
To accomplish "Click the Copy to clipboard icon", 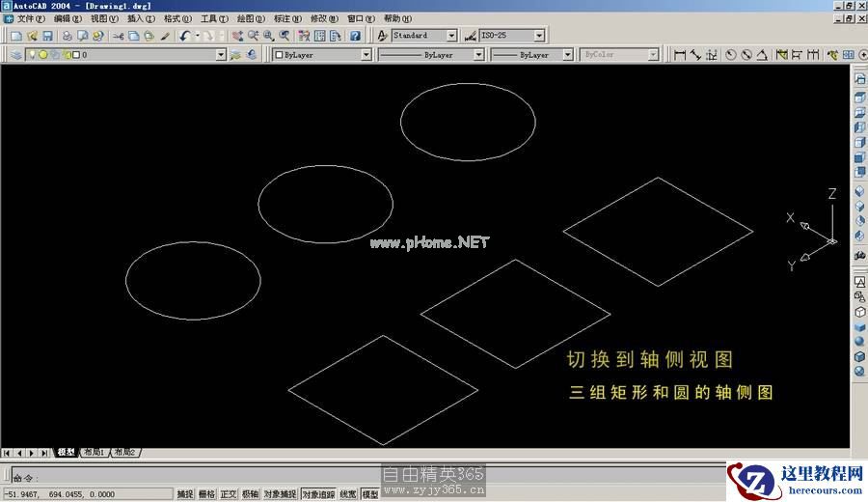I will pos(133,36).
